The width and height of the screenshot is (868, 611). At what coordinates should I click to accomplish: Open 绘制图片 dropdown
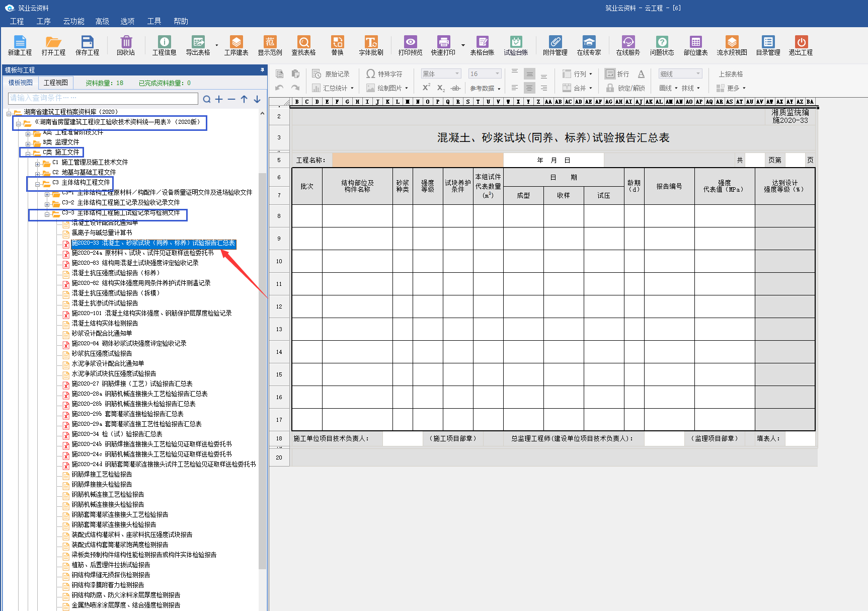[387, 88]
